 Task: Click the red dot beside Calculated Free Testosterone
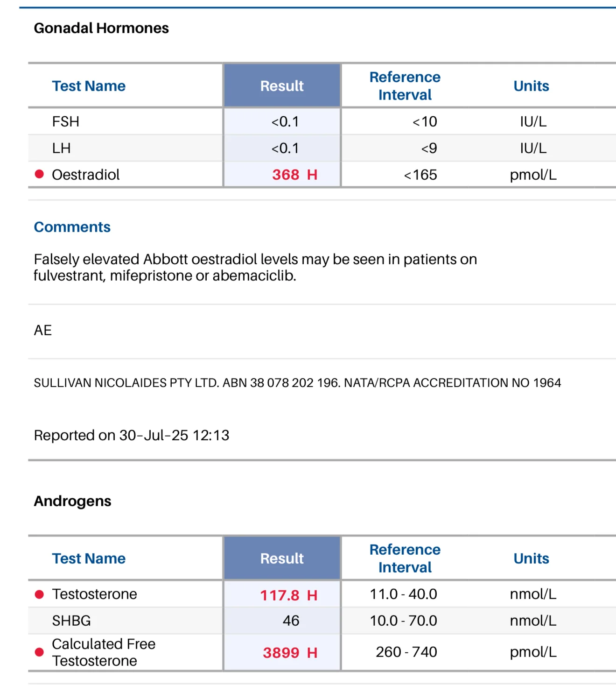pos(39,652)
